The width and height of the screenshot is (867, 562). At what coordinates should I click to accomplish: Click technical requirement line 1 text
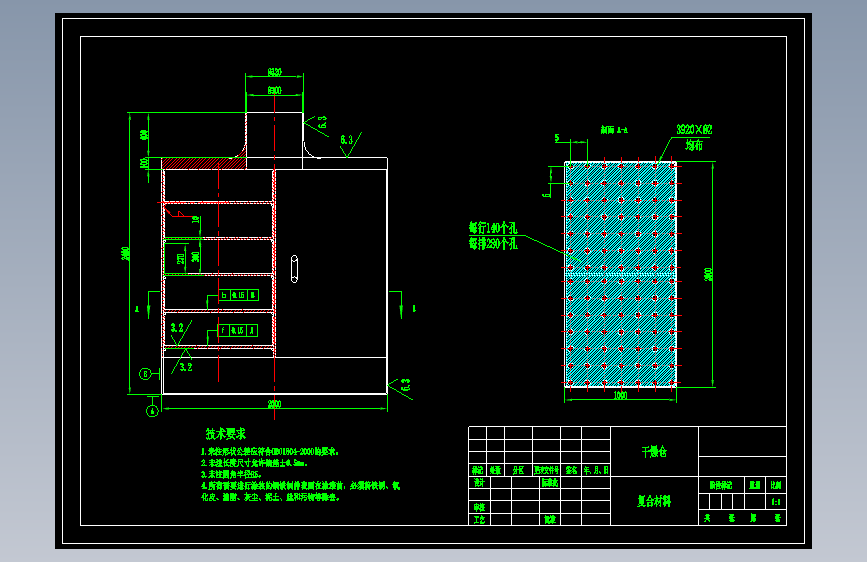coord(270,452)
